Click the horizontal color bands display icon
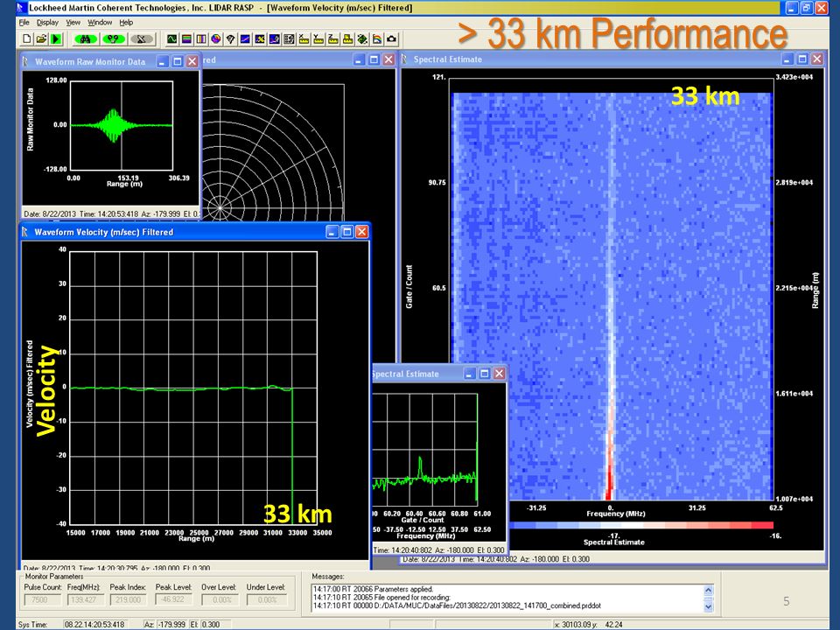This screenshot has width=840, height=630. (186, 39)
